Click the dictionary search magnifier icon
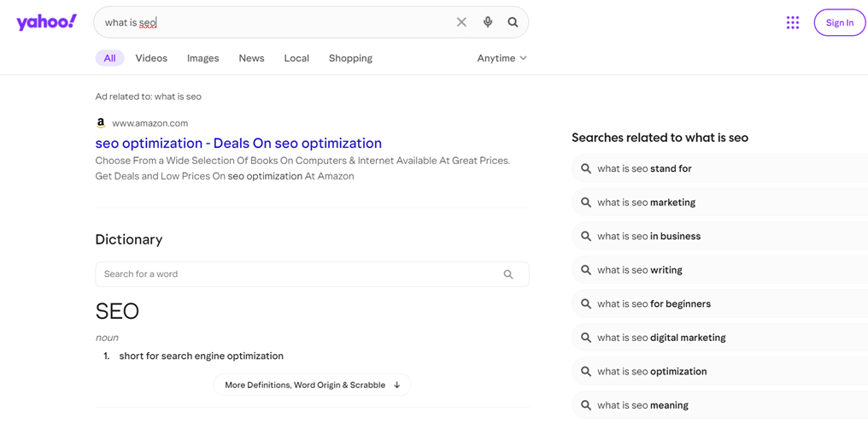This screenshot has width=868, height=424. tap(508, 274)
